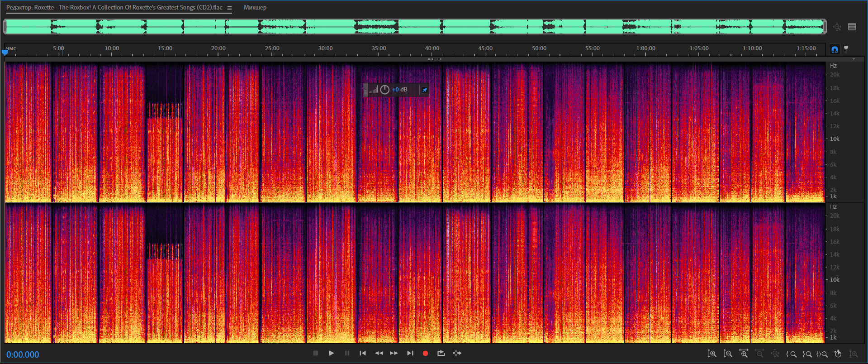Toggle the spectral display icon near overview
The width and height of the screenshot is (868, 364).
(x=852, y=27)
